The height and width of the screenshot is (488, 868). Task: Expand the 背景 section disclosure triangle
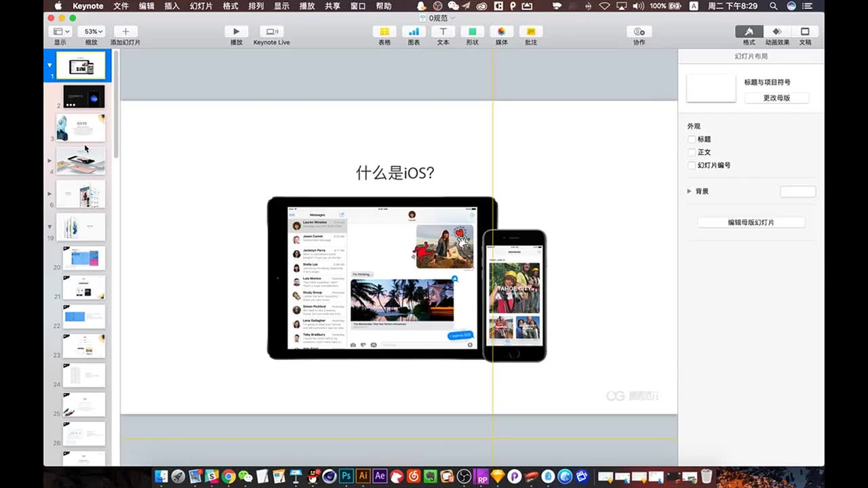(689, 190)
